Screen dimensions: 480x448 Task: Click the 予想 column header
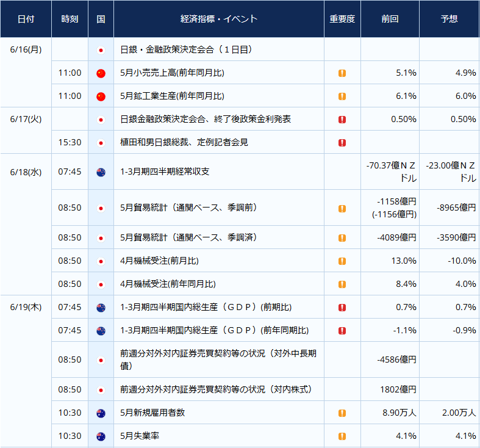coord(450,19)
